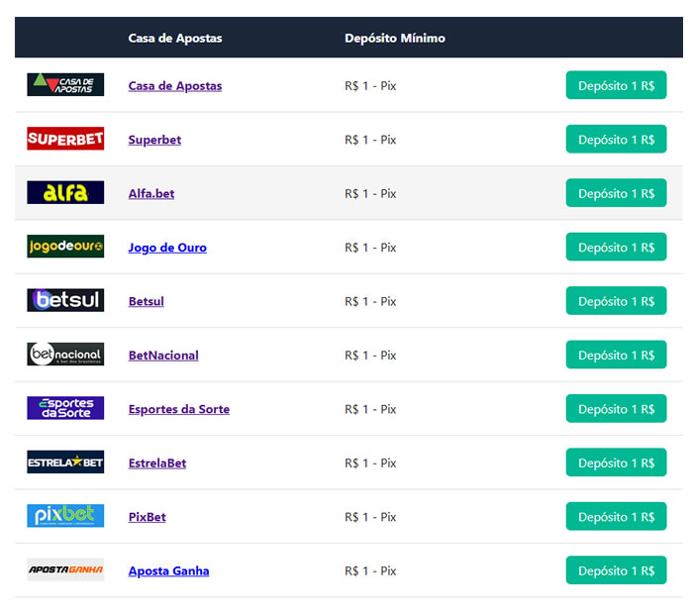Click the Esportes da Sorte logo
Screen dimensions: 693x616
coord(65,408)
